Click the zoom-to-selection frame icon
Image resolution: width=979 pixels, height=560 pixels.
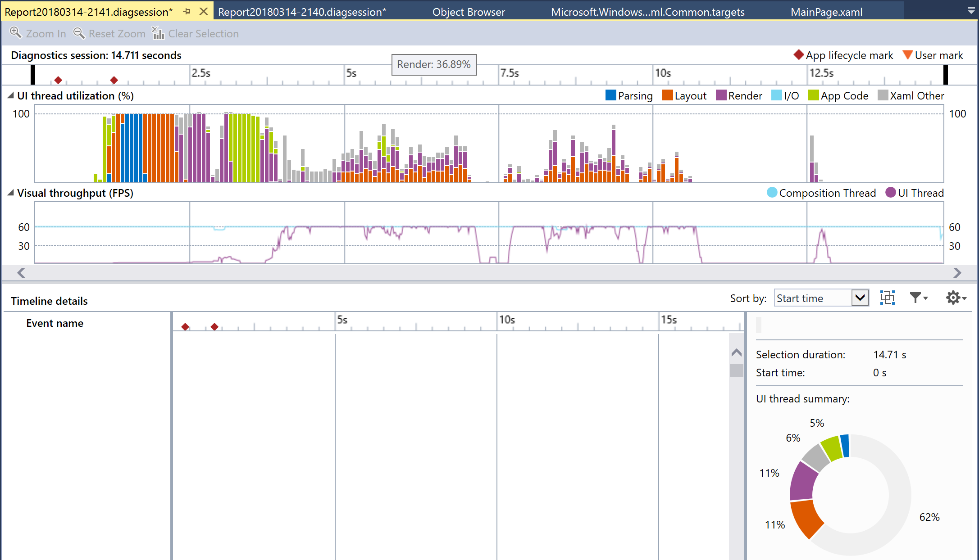[887, 298]
